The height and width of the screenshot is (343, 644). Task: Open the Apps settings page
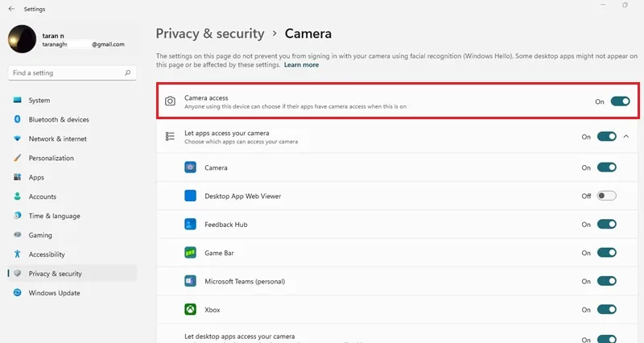72,177
